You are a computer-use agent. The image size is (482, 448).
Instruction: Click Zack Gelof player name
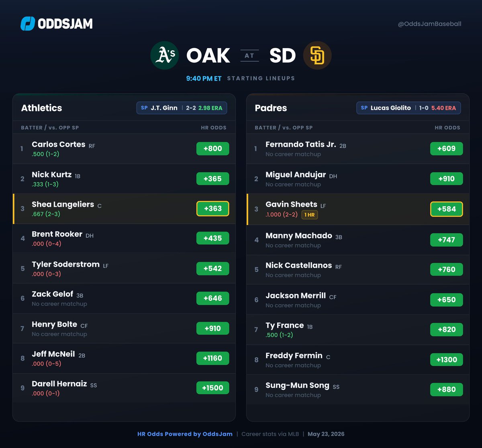[53, 294]
